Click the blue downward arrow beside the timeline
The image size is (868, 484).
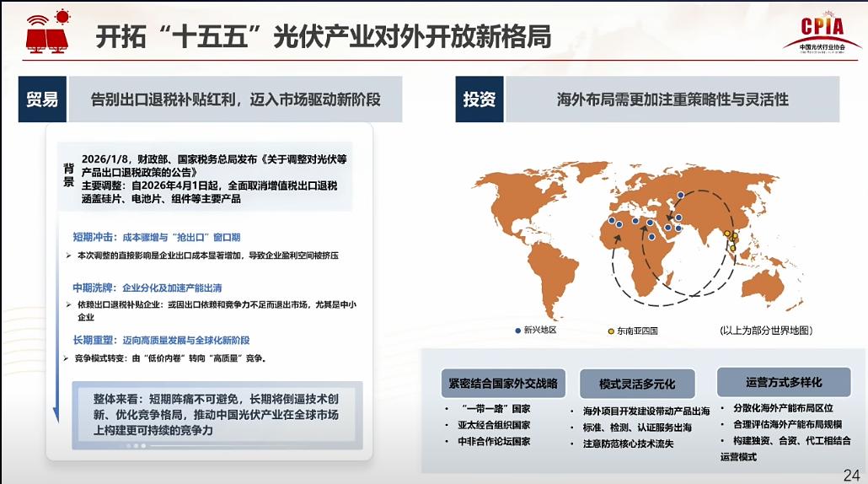pyautogui.click(x=56, y=413)
